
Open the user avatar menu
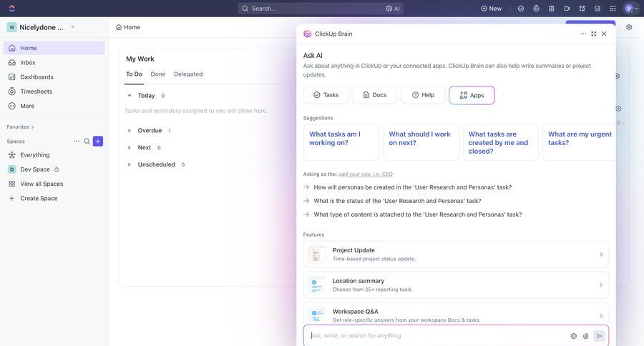click(631, 8)
